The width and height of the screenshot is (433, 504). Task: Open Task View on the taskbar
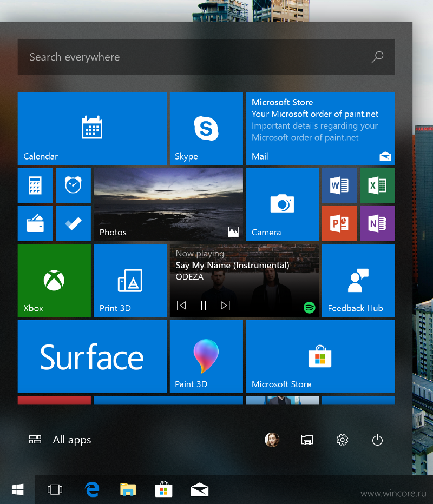[55, 489]
